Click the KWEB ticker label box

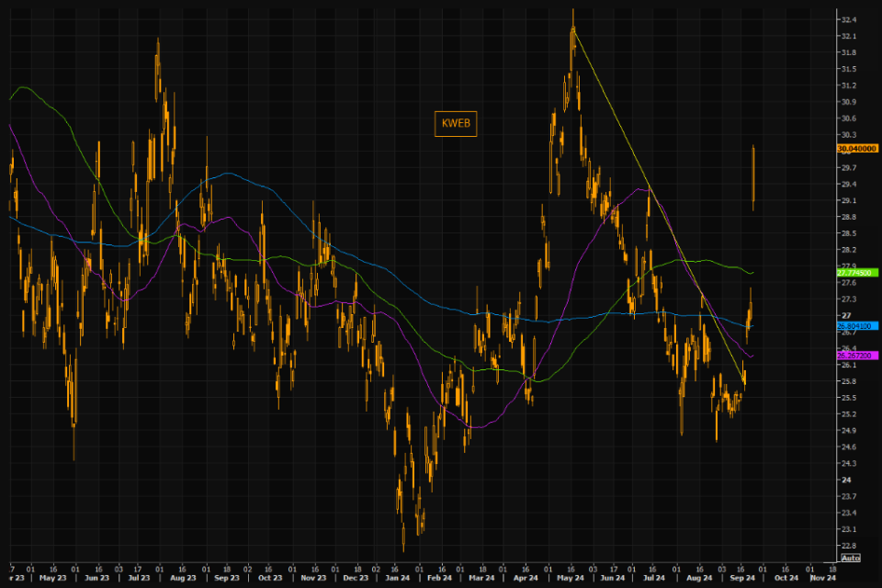tap(456, 124)
